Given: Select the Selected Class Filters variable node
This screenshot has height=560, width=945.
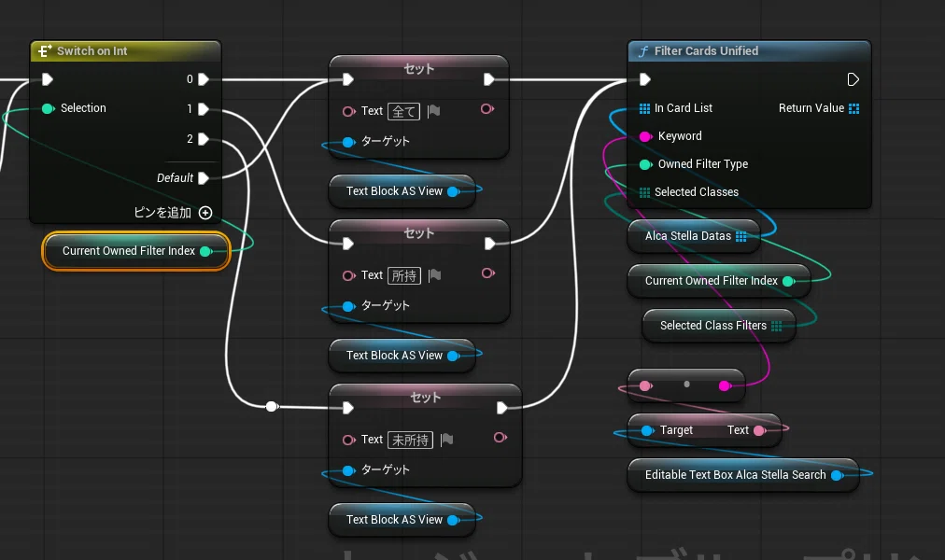Looking at the screenshot, I should [719, 326].
